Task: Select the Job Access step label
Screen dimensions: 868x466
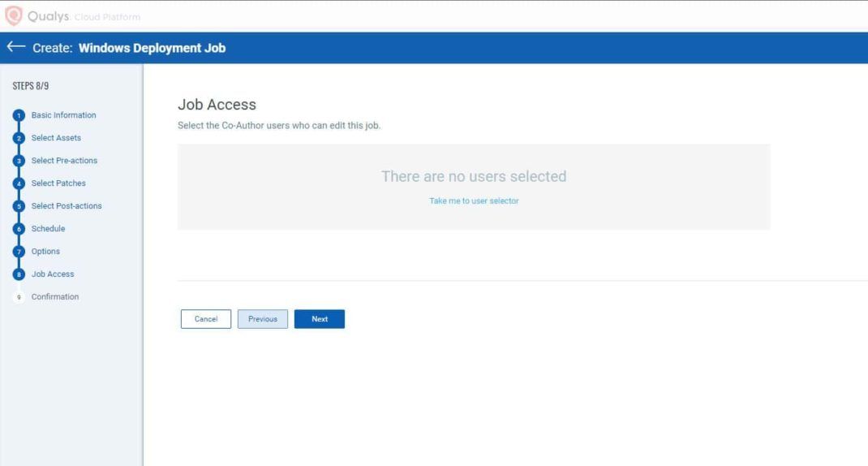Action: (53, 274)
